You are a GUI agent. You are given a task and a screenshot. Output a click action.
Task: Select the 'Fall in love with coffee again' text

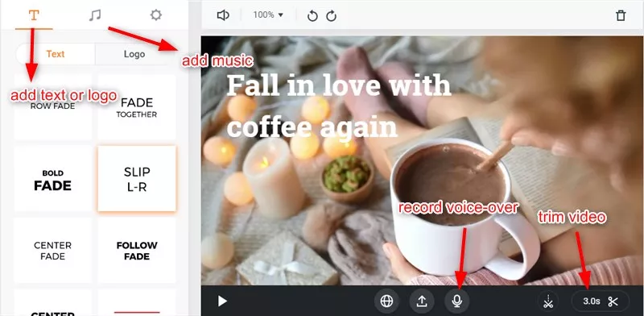point(338,106)
